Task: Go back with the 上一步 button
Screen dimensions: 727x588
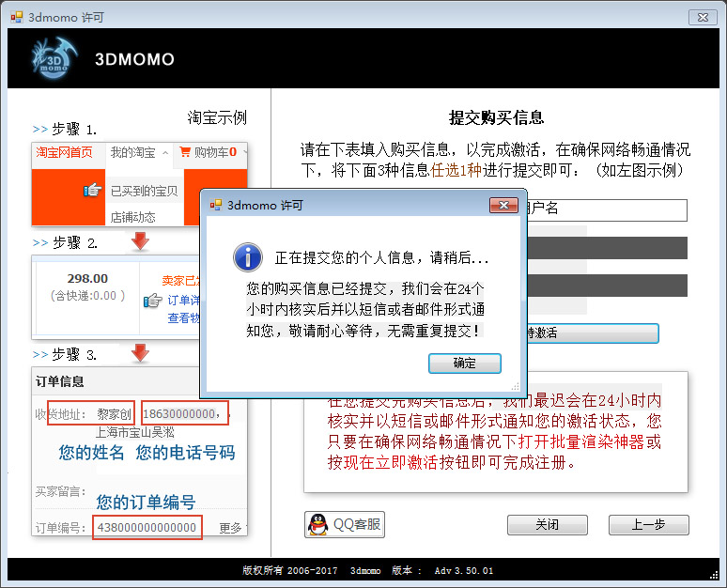Action: pos(649,525)
